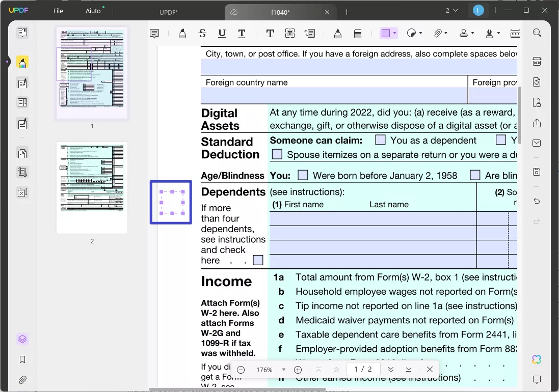Click the vertical document scrollbar
559x392 pixels.
tap(520, 115)
